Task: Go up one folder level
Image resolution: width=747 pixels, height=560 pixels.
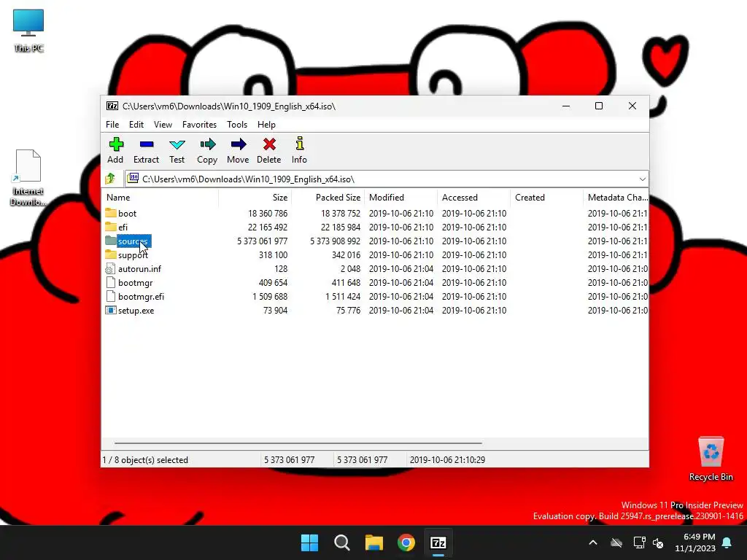Action: (111, 179)
